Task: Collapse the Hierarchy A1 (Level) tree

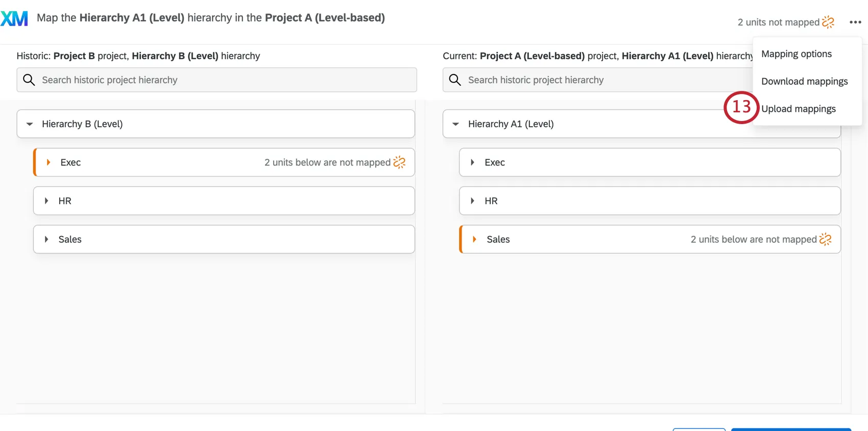Action: coord(455,124)
